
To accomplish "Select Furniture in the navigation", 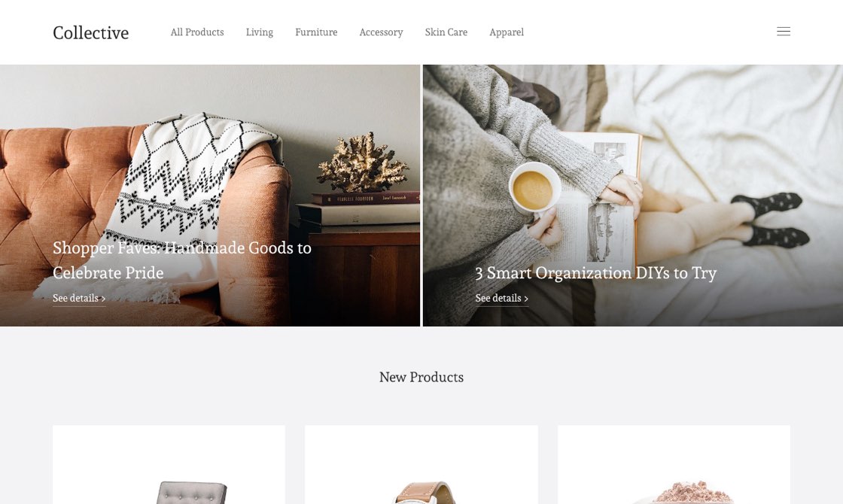I will coord(316,32).
